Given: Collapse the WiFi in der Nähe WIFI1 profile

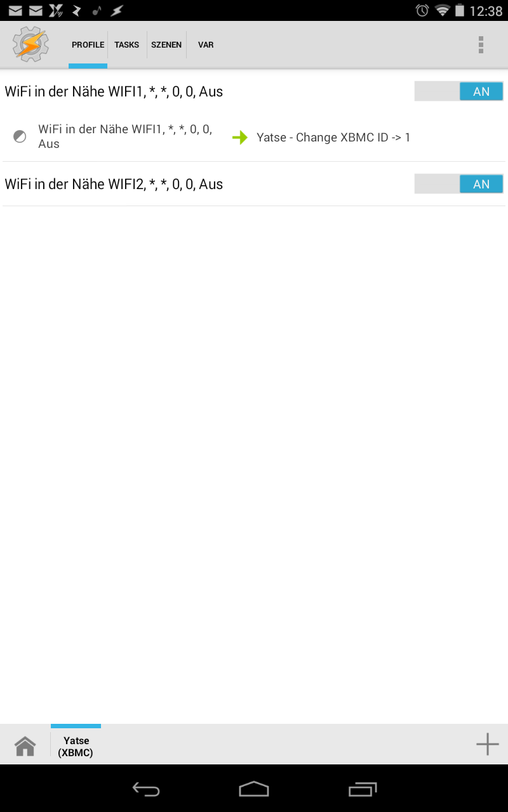Looking at the screenshot, I should click(x=114, y=91).
